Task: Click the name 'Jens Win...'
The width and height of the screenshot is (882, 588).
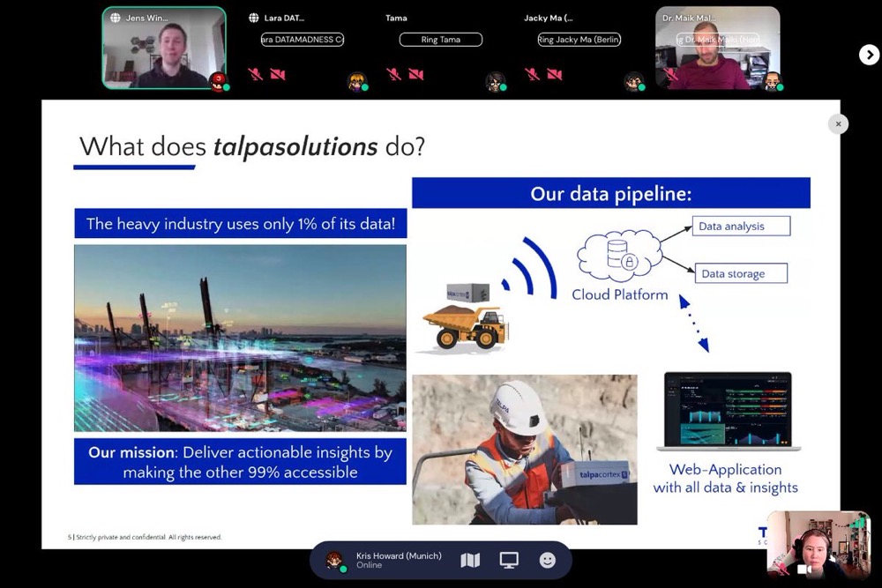Action: click(x=146, y=18)
